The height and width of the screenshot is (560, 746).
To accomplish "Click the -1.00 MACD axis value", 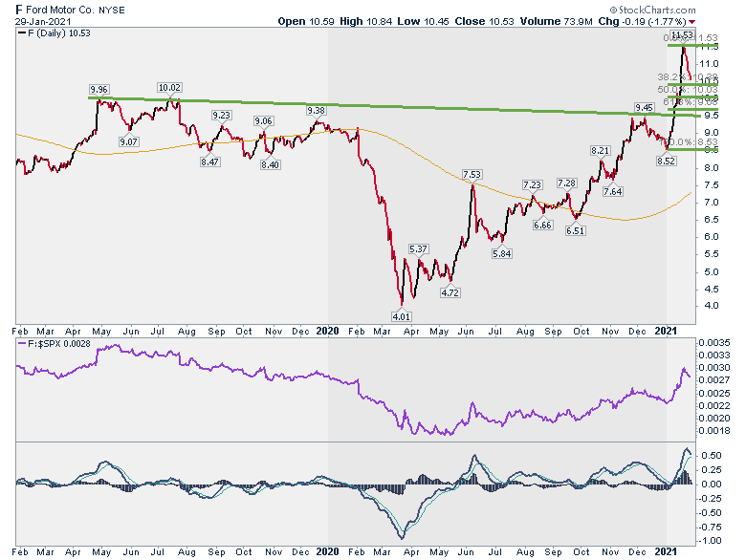I will (x=709, y=541).
